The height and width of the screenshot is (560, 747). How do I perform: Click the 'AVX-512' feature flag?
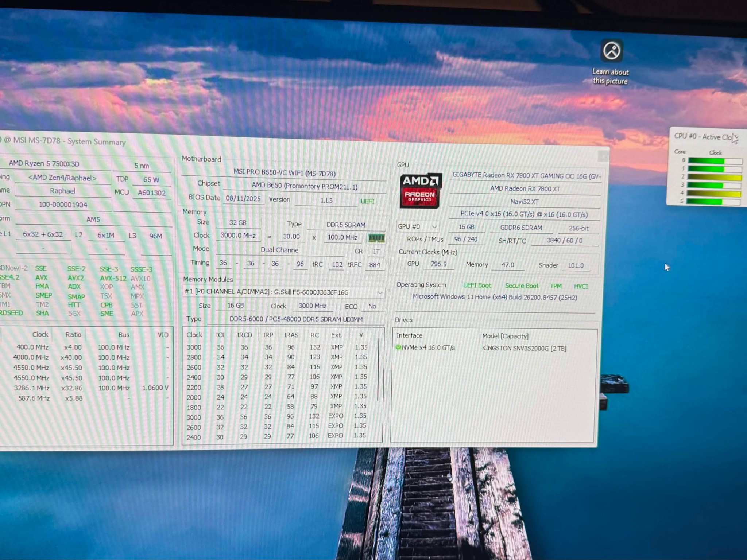113,278
